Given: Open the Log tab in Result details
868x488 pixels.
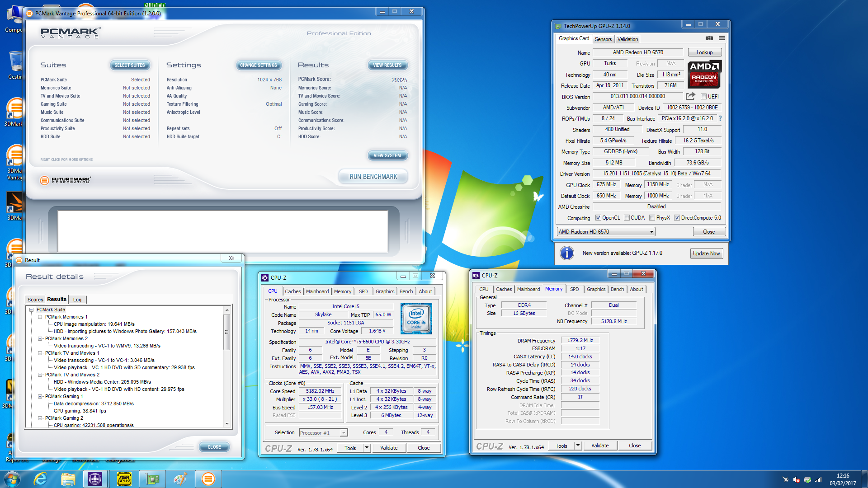Looking at the screenshot, I should pos(77,300).
